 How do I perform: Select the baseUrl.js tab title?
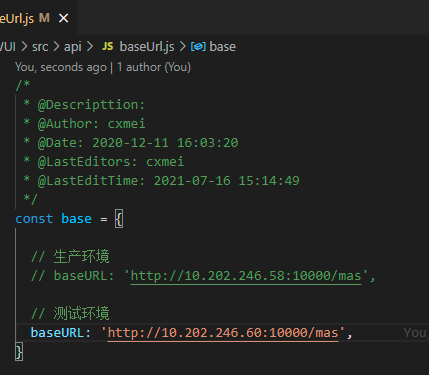tap(17, 18)
